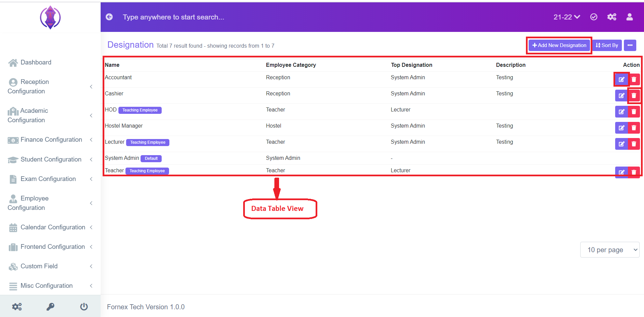
Task: Click the Dashboard home icon
Action: tap(13, 62)
